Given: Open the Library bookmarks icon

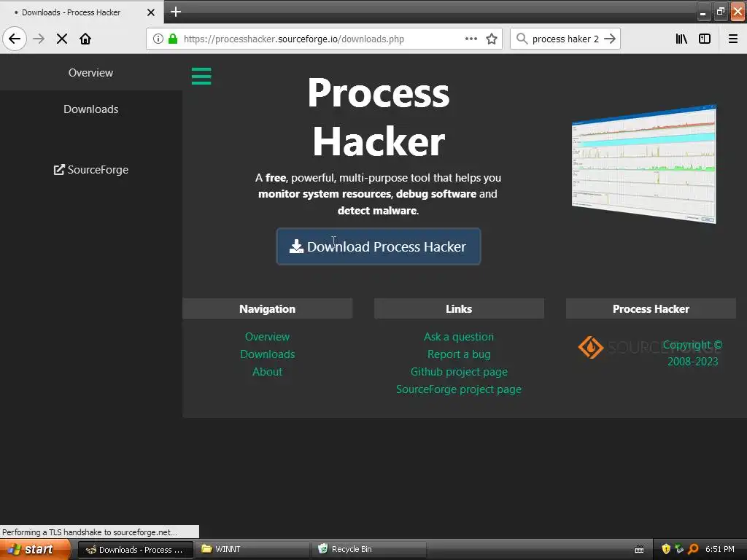Looking at the screenshot, I should point(681,39).
